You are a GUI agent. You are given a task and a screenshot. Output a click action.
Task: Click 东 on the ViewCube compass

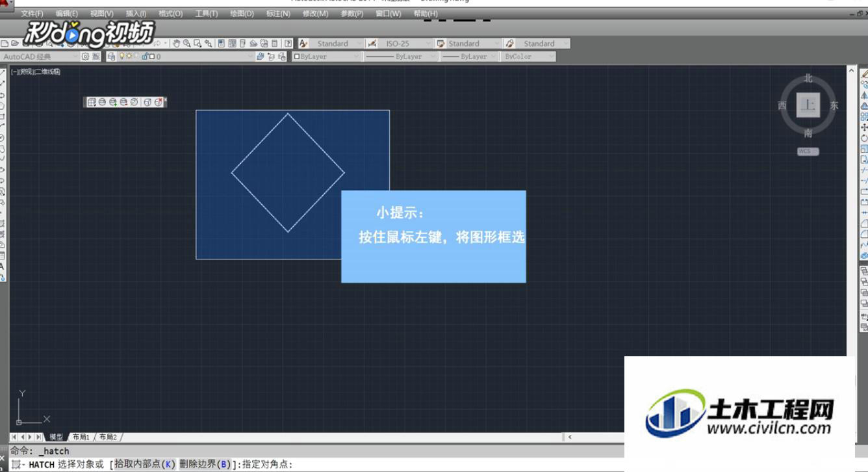(x=834, y=105)
